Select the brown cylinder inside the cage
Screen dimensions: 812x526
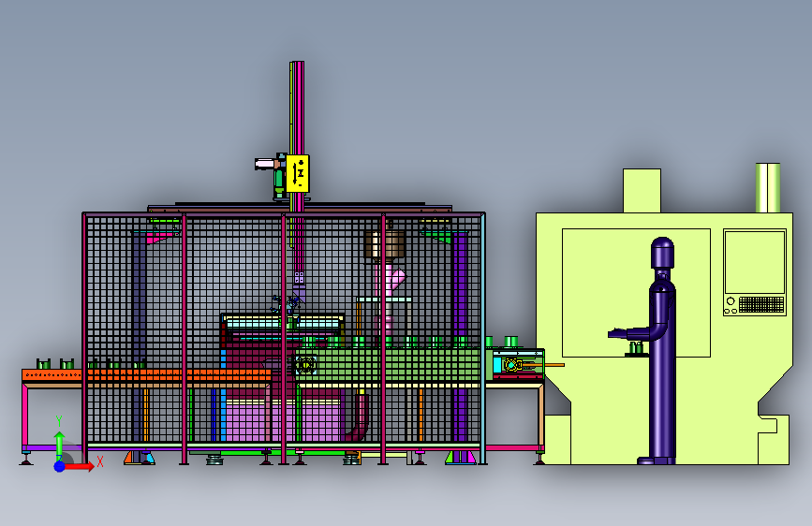pyautogui.click(x=385, y=244)
